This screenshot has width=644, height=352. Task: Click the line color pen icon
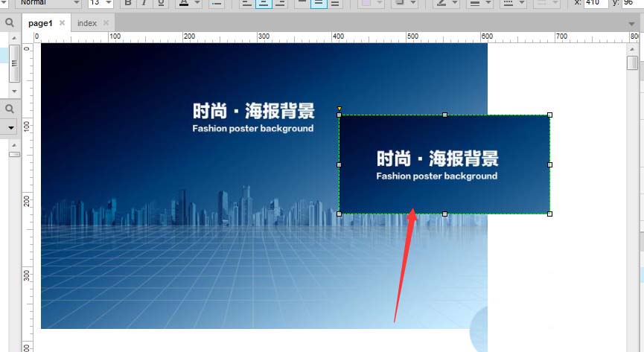442,3
